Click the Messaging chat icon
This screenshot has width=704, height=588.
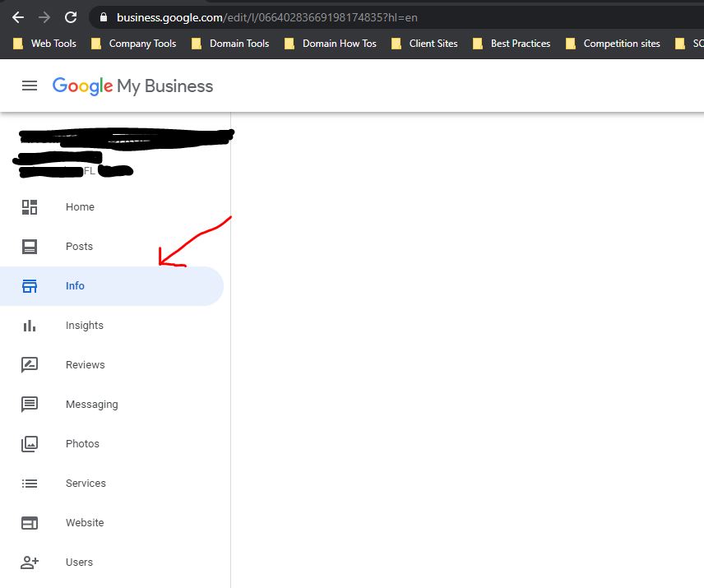[30, 405]
